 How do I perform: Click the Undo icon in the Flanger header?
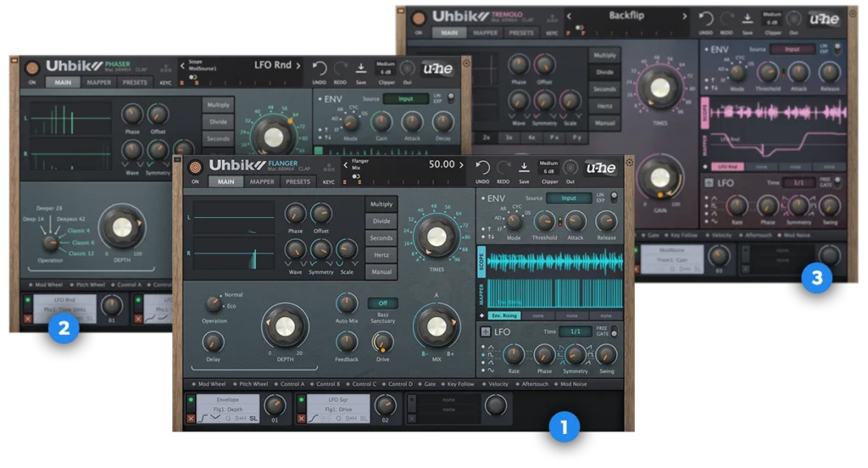(x=482, y=167)
